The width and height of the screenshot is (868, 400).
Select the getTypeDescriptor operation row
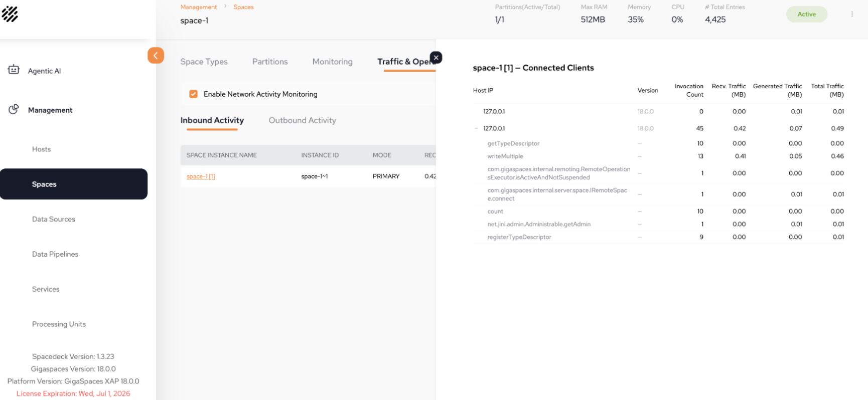point(658,143)
